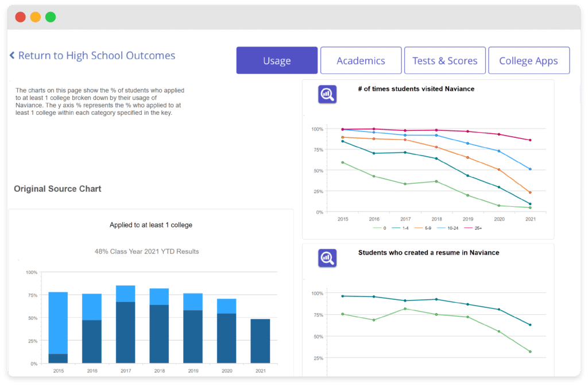Image resolution: width=588 pixels, height=386 pixels.
Task: Open magnifier icon for Naviance visits chart
Action: tap(327, 94)
